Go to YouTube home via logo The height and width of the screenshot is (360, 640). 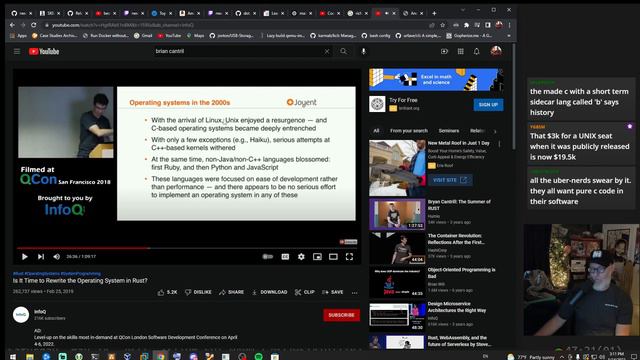(x=44, y=51)
